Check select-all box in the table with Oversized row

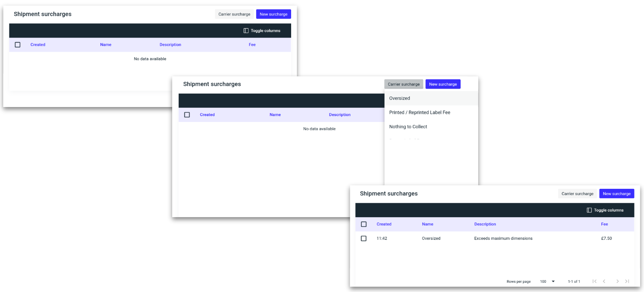pyautogui.click(x=364, y=224)
